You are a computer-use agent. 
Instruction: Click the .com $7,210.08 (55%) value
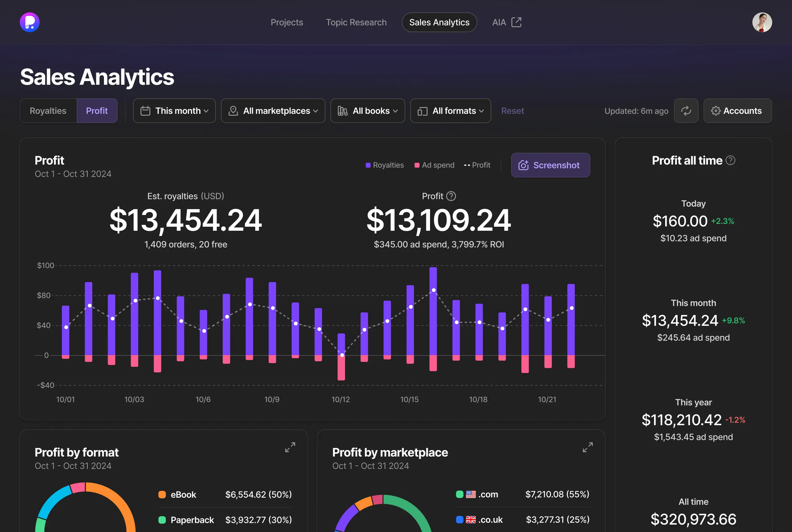(557, 494)
